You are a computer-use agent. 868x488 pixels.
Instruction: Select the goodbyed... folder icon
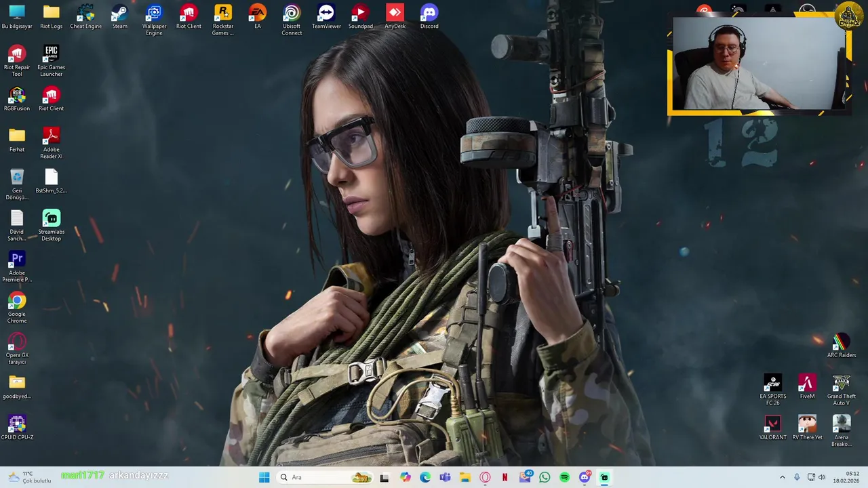(17, 388)
